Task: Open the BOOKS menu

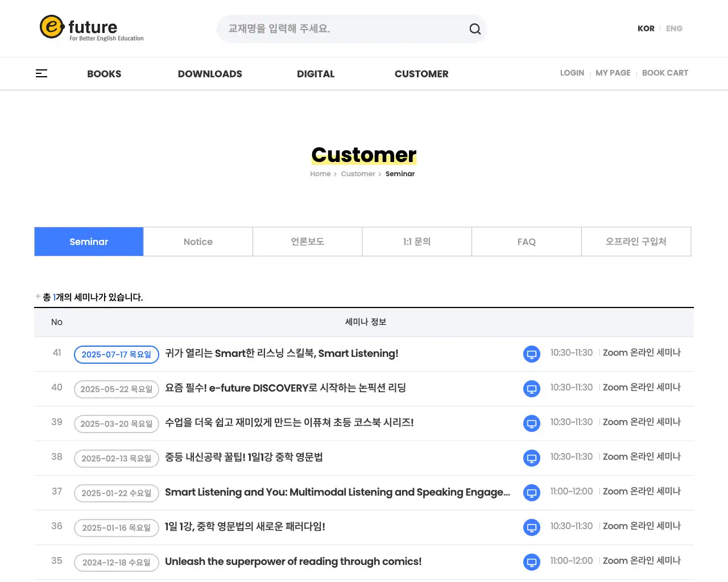Action: point(104,74)
